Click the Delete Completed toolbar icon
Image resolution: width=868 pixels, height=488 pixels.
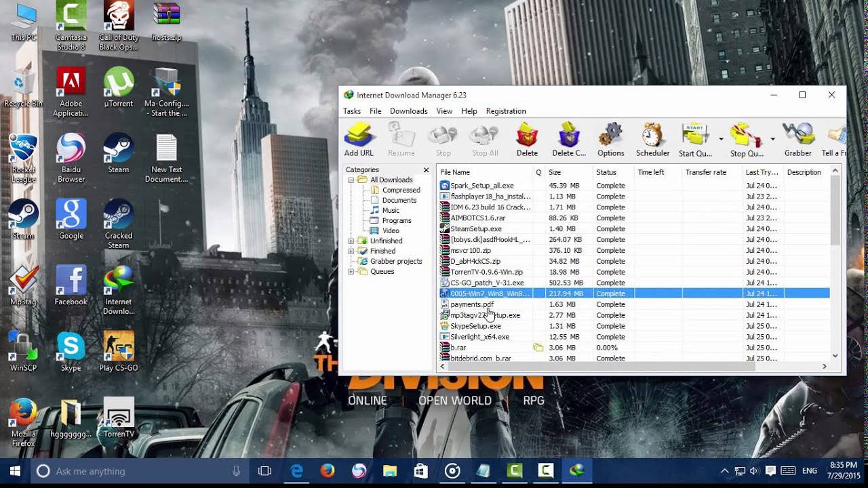[569, 140]
